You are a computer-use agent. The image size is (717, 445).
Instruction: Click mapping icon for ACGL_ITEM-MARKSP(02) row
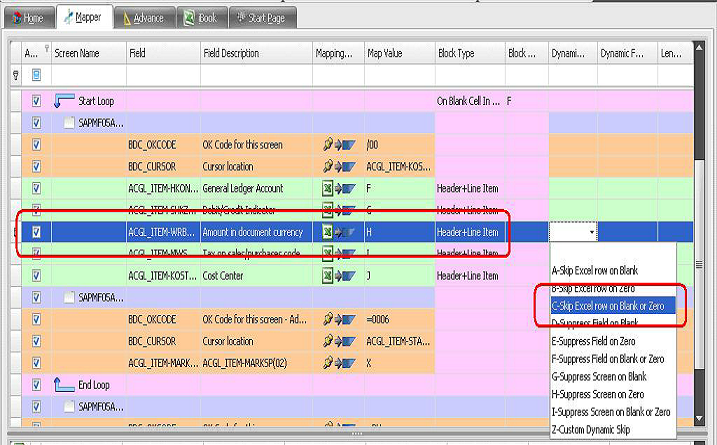(338, 363)
